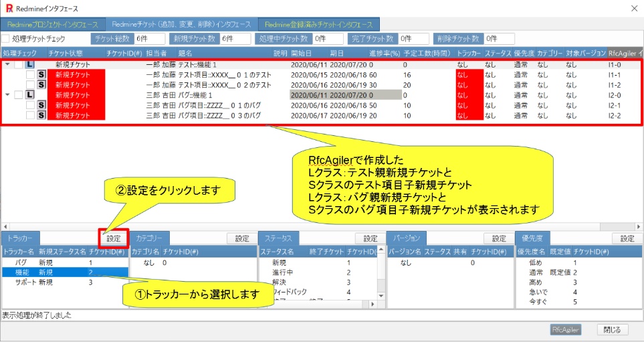Collapse the テスト::機能 1 parent ticket
The height and width of the screenshot is (342, 644).
click(x=7, y=64)
